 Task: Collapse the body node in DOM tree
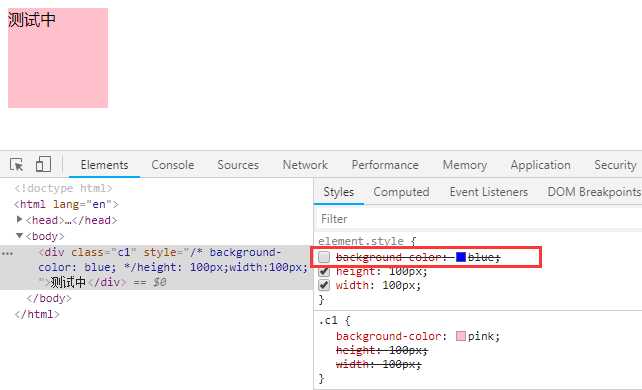19,236
